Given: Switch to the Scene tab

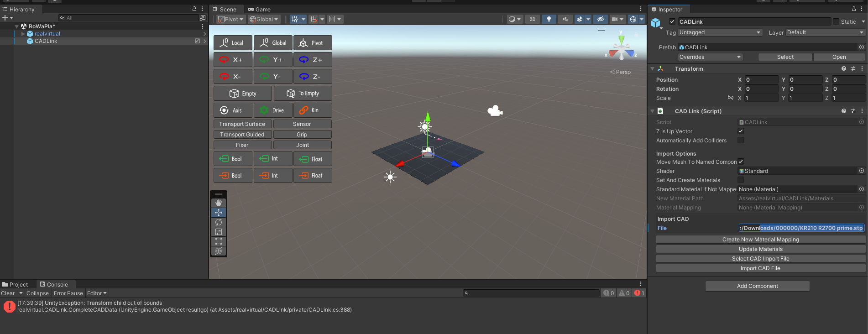Looking at the screenshot, I should point(225,9).
